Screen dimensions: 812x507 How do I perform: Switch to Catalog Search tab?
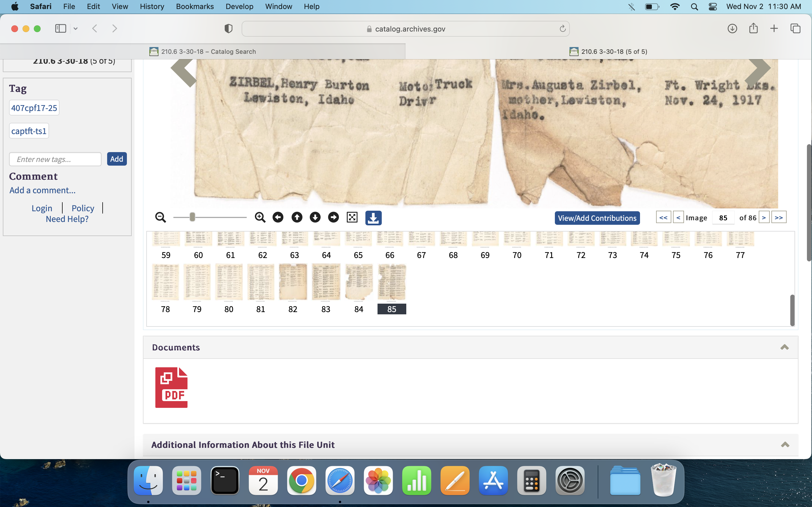[x=203, y=52]
